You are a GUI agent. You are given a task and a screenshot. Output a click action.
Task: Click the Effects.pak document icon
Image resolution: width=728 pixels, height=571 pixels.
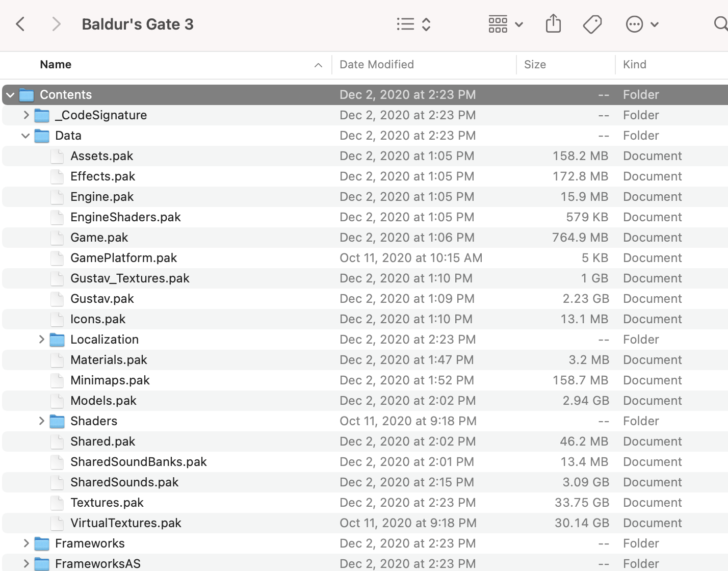coord(57,176)
